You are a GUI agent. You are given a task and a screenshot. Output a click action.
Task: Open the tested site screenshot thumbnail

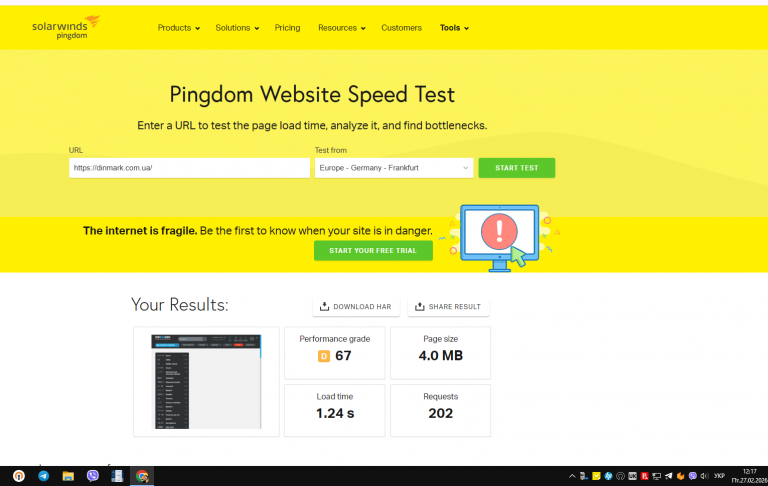pyautogui.click(x=206, y=382)
